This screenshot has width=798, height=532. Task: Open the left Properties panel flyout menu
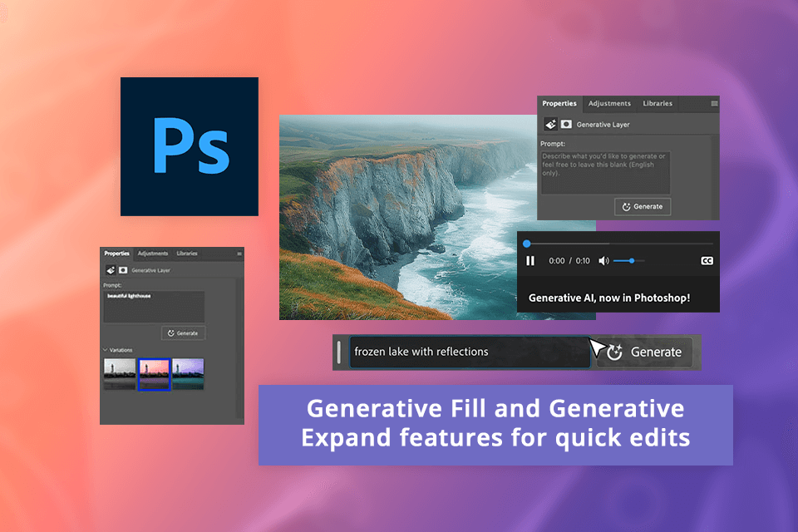(239, 254)
